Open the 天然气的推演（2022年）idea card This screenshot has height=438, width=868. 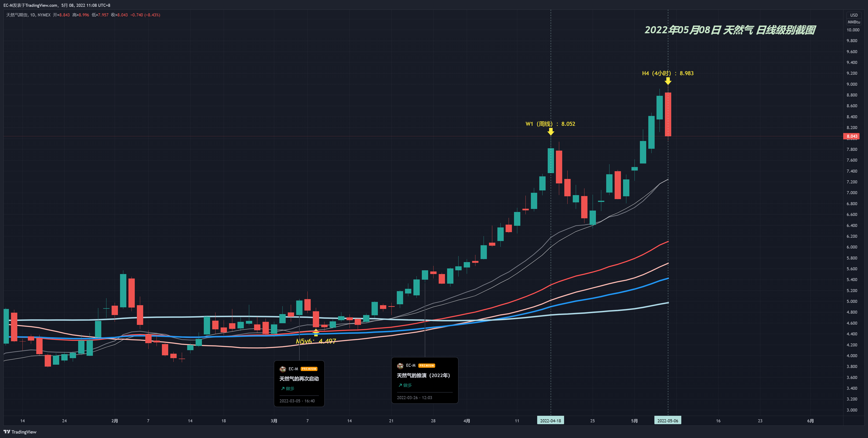tap(425, 380)
